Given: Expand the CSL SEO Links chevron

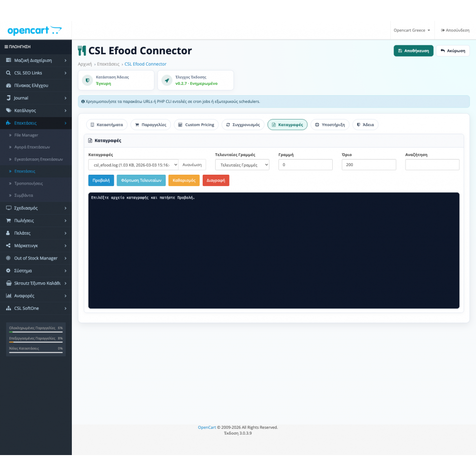Looking at the screenshot, I should coord(65,73).
